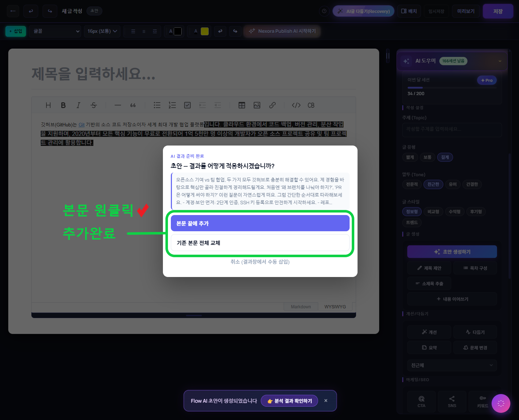The height and width of the screenshot is (420, 519).
Task: Select the 전문적 tone option
Action: (x=412, y=184)
